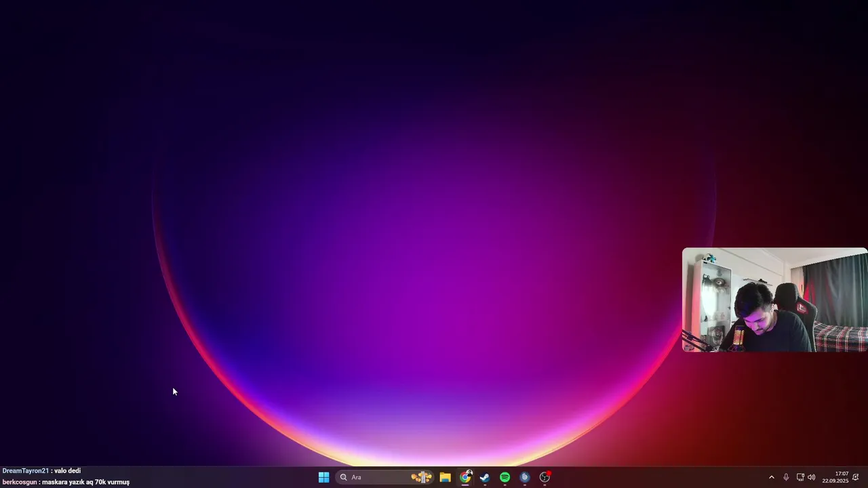
Task: Click the webcam overlay thumbnail
Action: click(774, 300)
